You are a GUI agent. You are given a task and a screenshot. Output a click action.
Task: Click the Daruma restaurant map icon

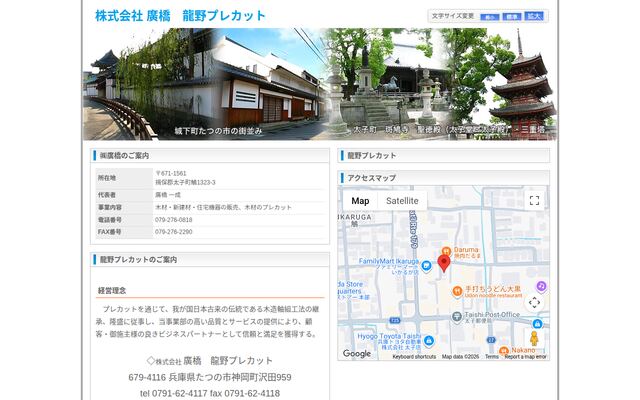tap(446, 251)
